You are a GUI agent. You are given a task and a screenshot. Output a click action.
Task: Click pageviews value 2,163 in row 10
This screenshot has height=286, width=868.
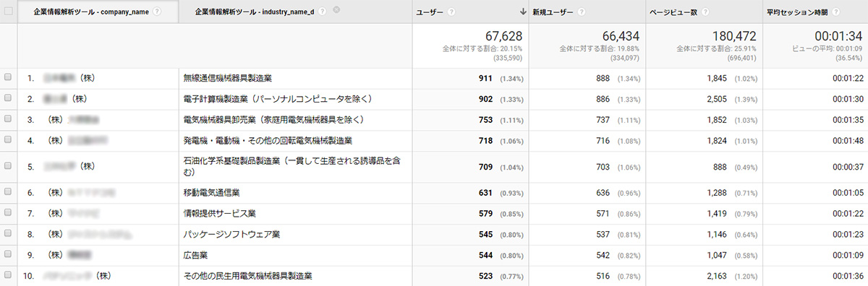coord(717,276)
